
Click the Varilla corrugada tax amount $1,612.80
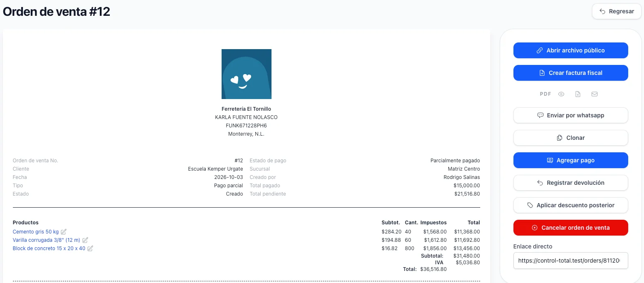pos(435,240)
